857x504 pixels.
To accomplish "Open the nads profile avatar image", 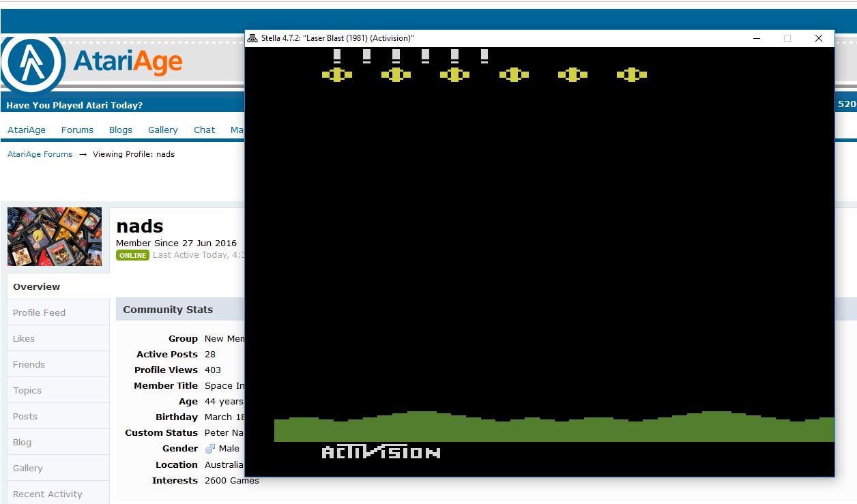I will pyautogui.click(x=55, y=237).
